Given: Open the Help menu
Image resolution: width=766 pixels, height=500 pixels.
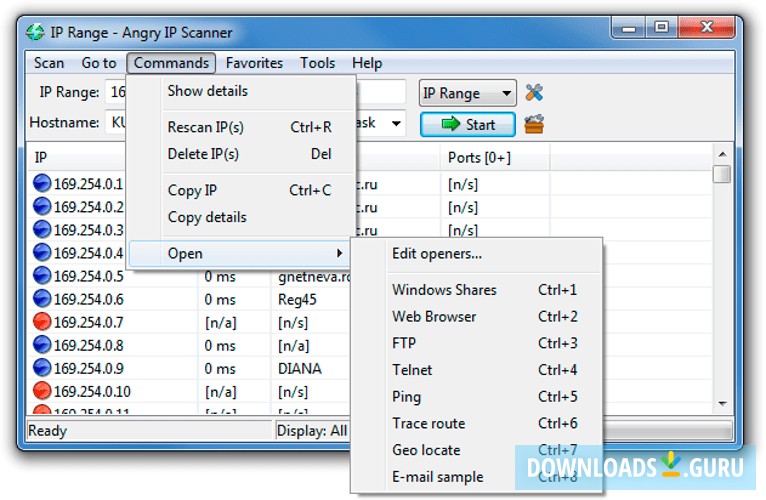Looking at the screenshot, I should point(367,63).
